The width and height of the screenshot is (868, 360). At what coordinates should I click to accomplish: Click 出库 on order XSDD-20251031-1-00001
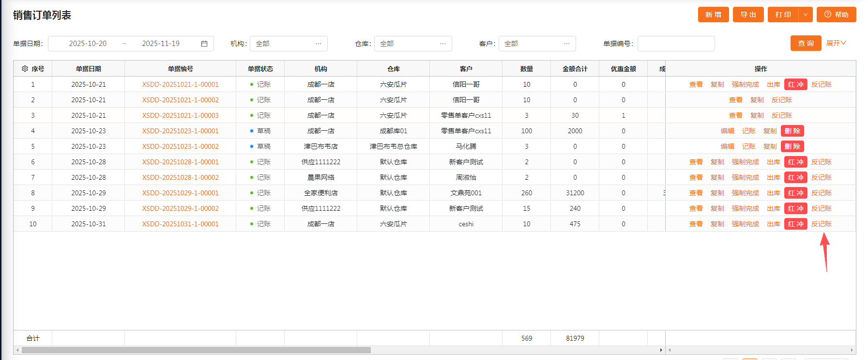[x=774, y=224]
